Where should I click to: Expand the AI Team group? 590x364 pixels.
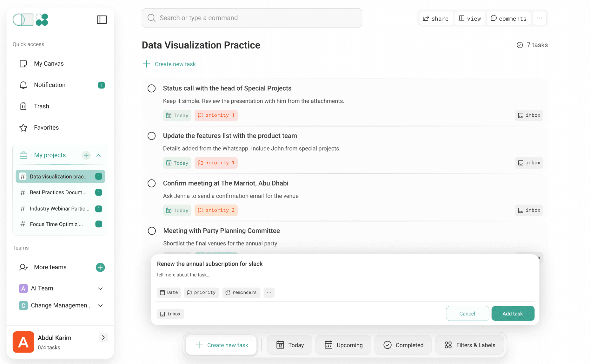pyautogui.click(x=100, y=289)
